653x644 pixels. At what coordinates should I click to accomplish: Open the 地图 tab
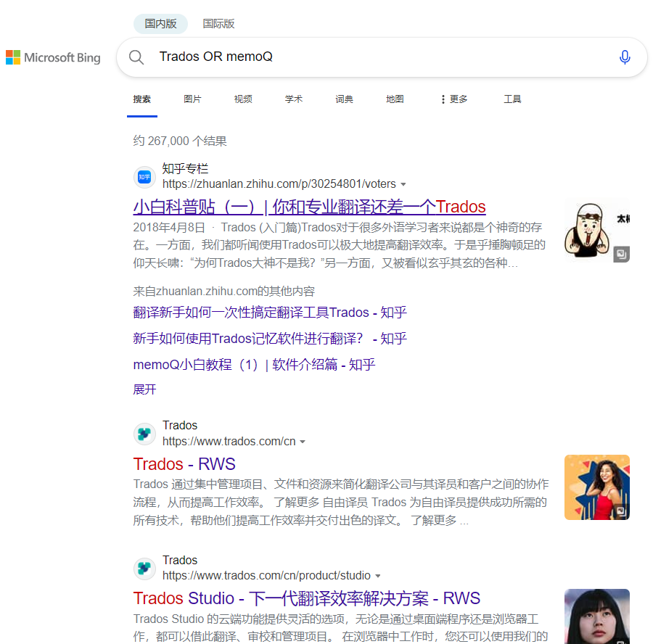tap(395, 99)
